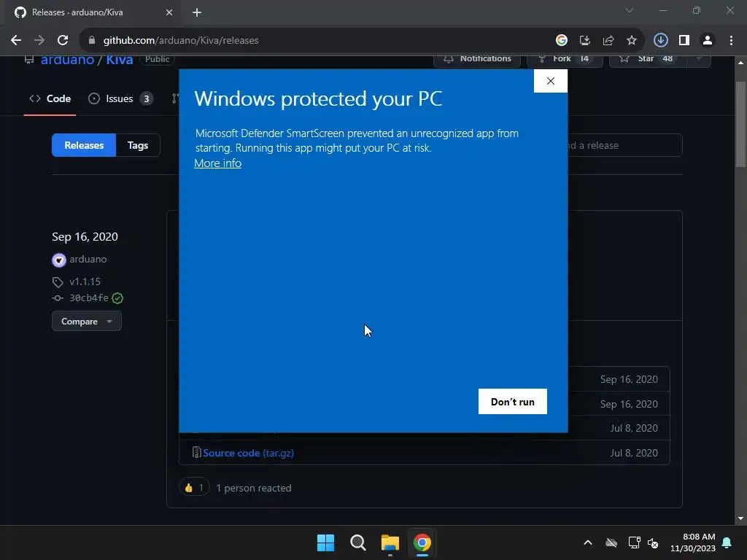Select the Releases toggle button

(84, 145)
